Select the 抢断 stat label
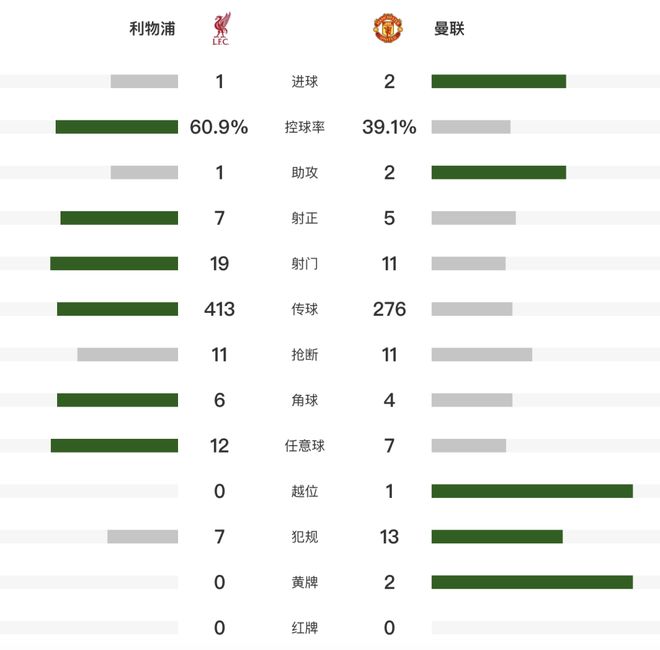The image size is (660, 650). tap(304, 355)
